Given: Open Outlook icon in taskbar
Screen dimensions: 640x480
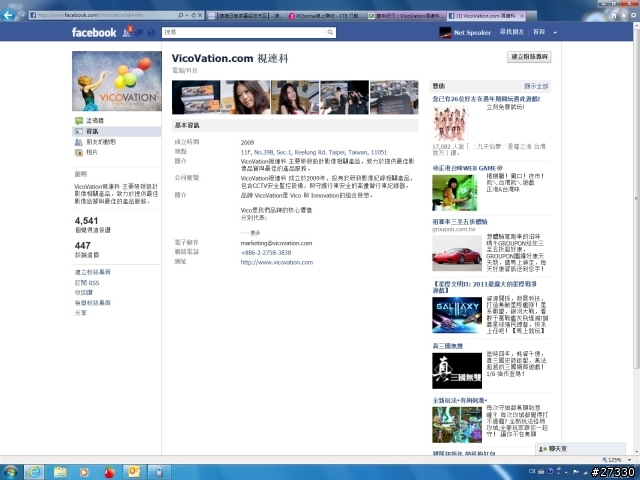Looking at the screenshot, I should pos(134,472).
